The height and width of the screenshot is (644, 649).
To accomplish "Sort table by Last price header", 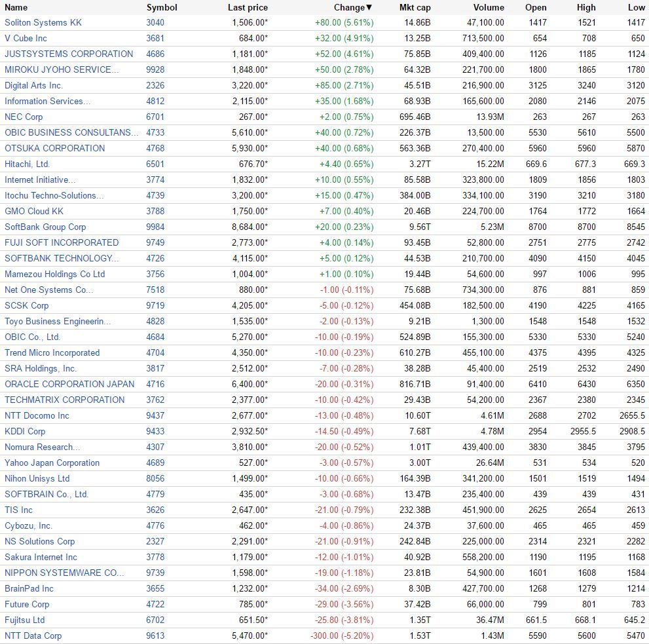I will click(x=248, y=7).
